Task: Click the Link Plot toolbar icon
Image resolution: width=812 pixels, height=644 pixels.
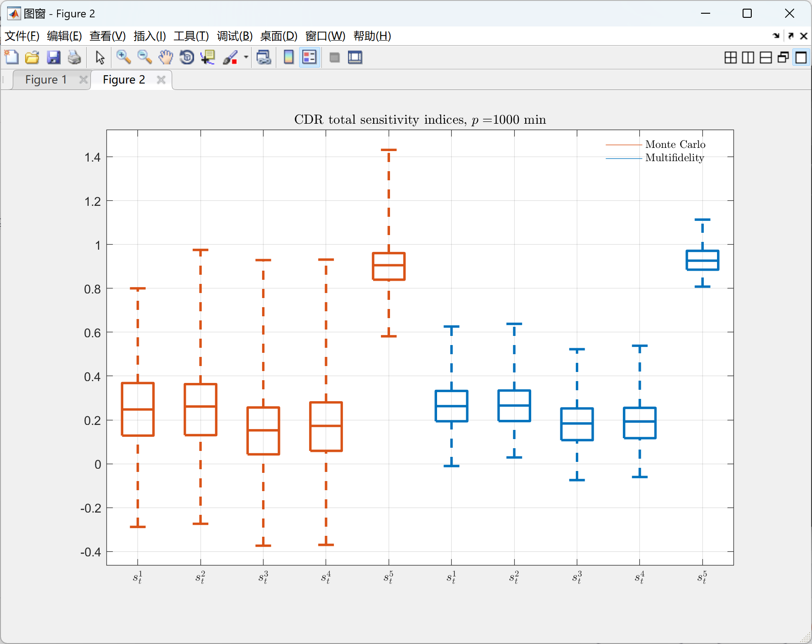Action: click(264, 58)
